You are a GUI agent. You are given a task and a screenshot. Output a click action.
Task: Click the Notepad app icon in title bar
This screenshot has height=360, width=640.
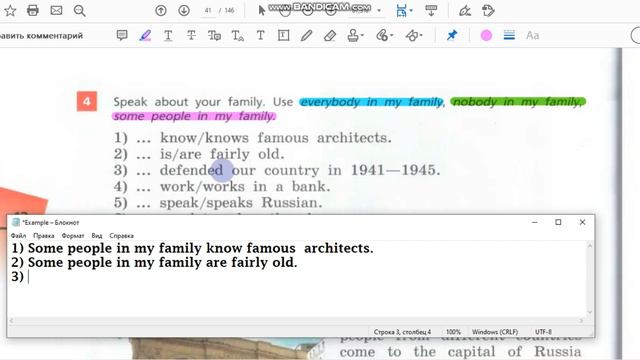coord(16,222)
